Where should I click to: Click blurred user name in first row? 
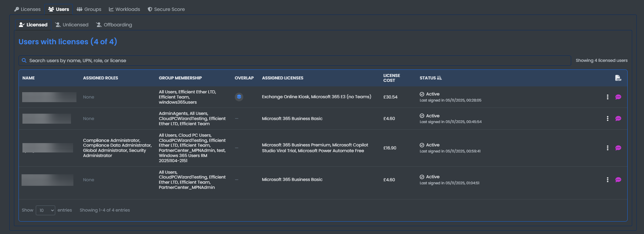(49, 97)
